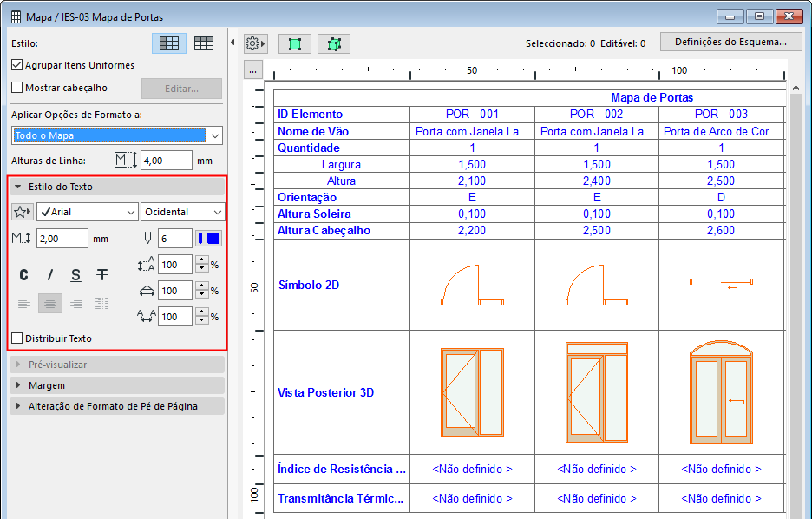The height and width of the screenshot is (519, 812).
Task: Enable Distribuir Texto checkbox
Action: coord(16,338)
